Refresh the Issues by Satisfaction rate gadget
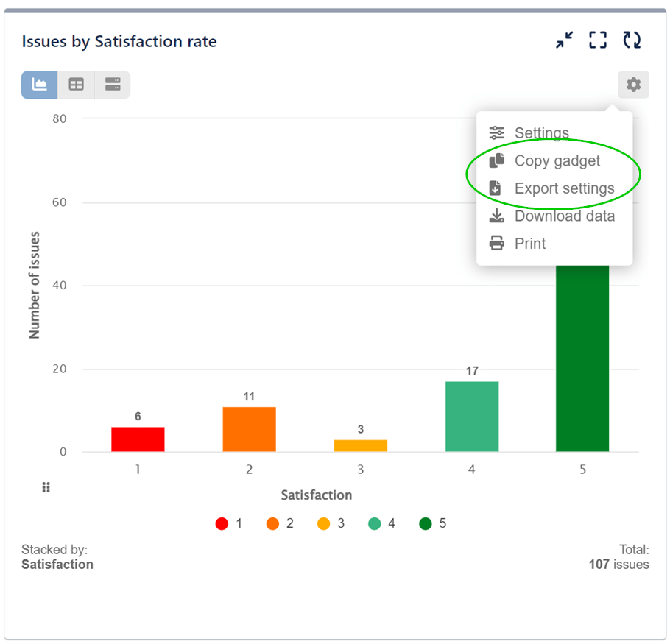This screenshot has height=644, width=670. (632, 40)
